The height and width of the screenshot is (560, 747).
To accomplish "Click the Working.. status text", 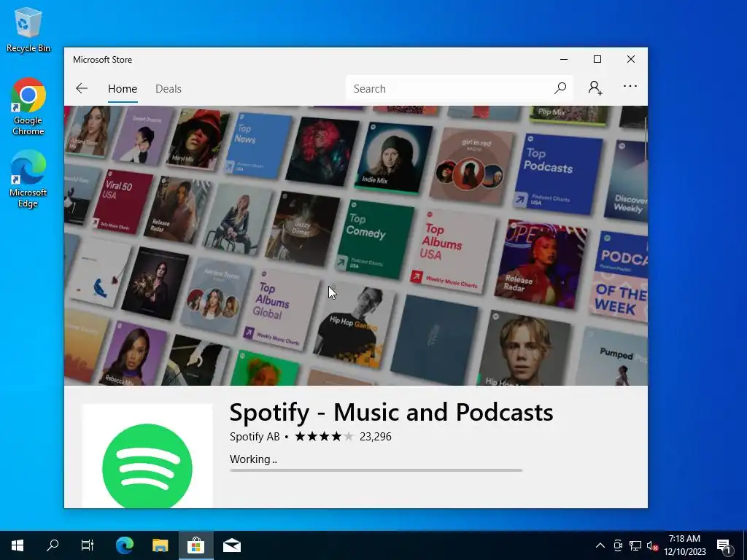I will [x=253, y=459].
